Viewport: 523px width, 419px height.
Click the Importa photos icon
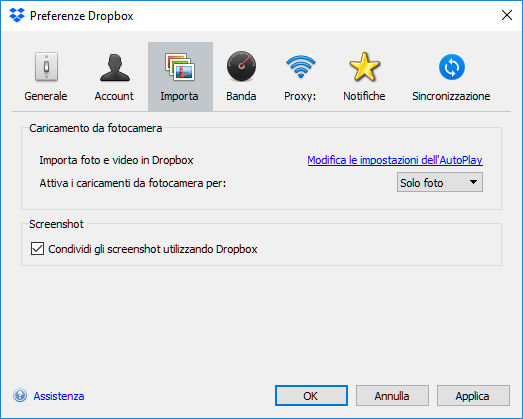pos(180,67)
